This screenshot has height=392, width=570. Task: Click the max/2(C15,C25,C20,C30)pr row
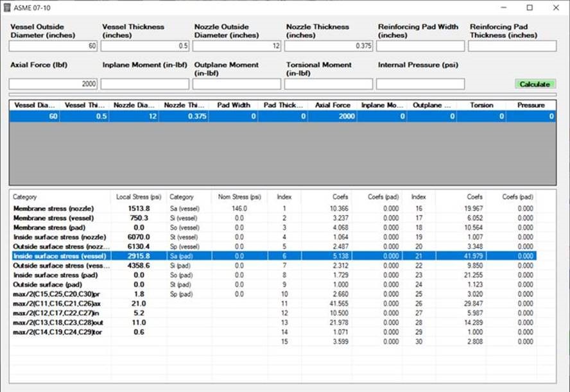pyautogui.click(x=275, y=294)
